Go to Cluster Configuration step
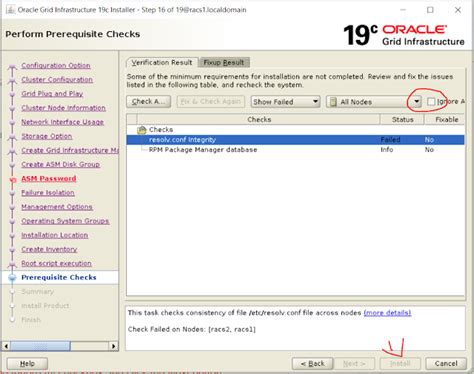The width and height of the screenshot is (474, 374). [57, 79]
